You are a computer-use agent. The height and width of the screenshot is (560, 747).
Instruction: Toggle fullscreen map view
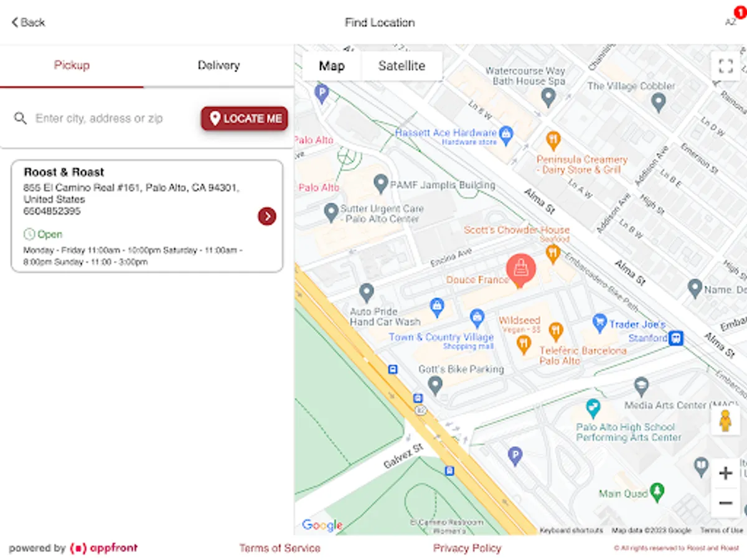click(725, 67)
